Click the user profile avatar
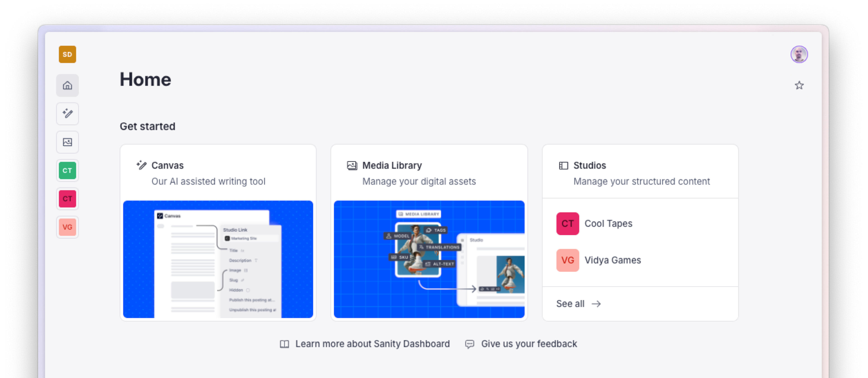 pyautogui.click(x=799, y=54)
